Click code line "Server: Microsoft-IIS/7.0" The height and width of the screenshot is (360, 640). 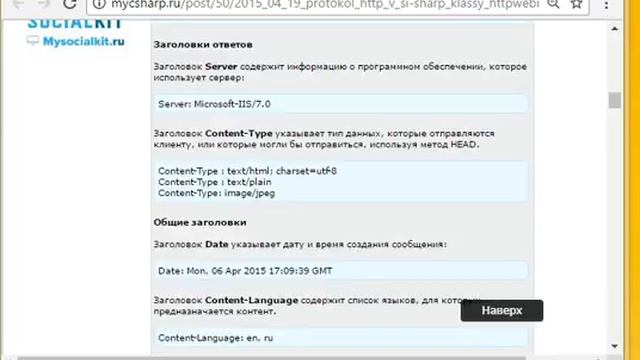tap(214, 104)
